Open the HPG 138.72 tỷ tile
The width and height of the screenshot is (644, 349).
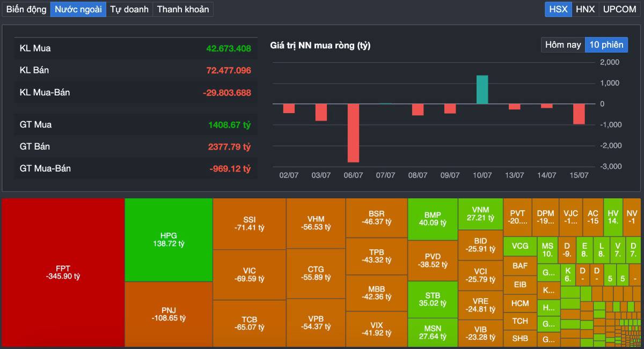(169, 240)
